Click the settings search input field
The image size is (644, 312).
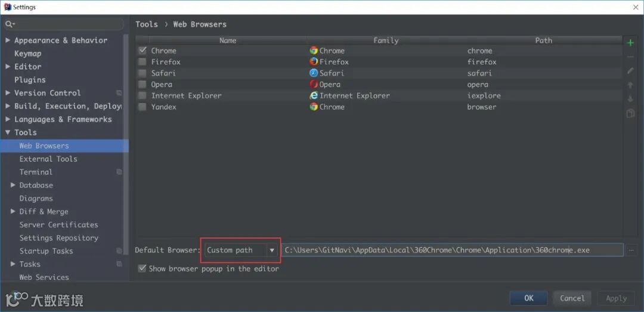64,24
